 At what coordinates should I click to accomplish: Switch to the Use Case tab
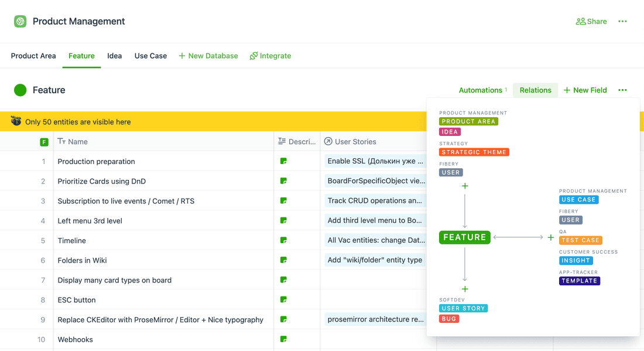click(x=150, y=56)
